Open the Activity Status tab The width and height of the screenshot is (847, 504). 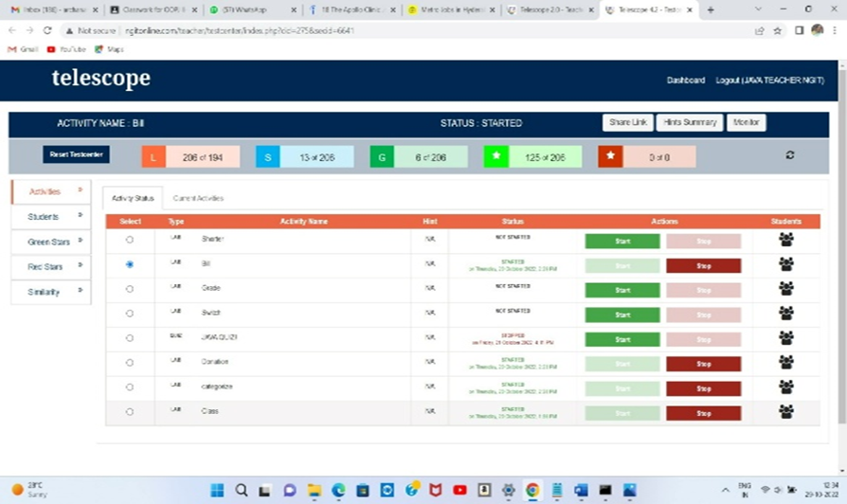tap(133, 198)
